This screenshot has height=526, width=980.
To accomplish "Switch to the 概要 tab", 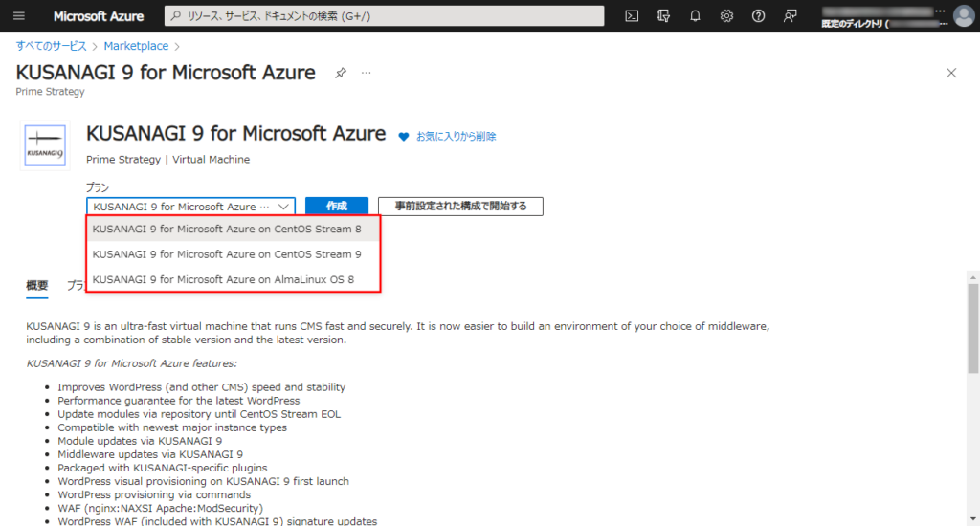I will [37, 286].
